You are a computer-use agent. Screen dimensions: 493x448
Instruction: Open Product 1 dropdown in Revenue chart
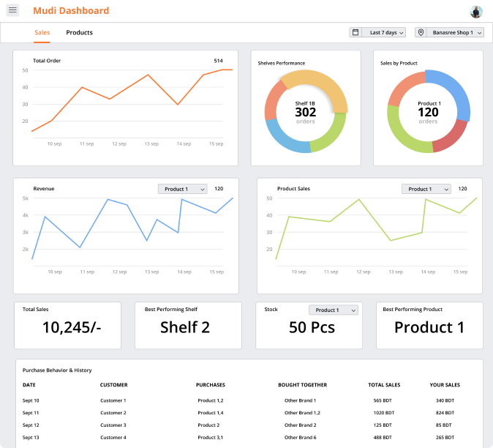(x=183, y=189)
